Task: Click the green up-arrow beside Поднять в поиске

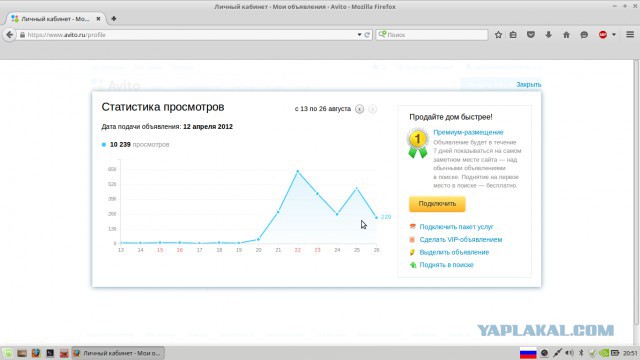Action: click(413, 265)
